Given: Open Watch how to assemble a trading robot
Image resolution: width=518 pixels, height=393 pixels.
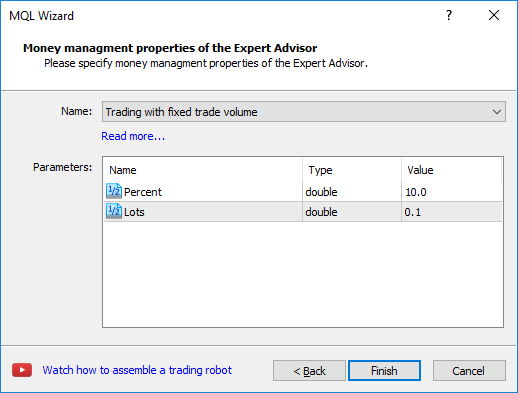Looking at the screenshot, I should (137, 370).
